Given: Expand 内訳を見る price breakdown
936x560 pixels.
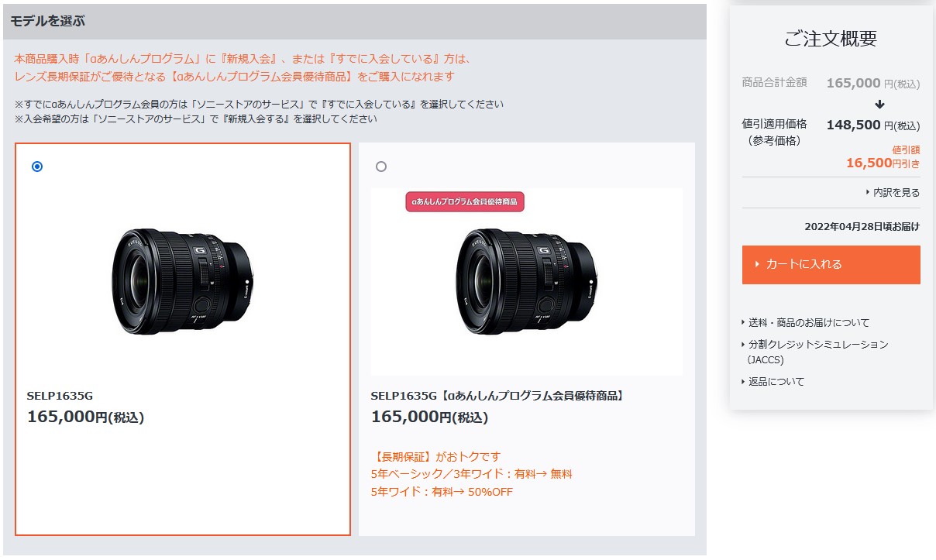Looking at the screenshot, I should pyautogui.click(x=893, y=192).
